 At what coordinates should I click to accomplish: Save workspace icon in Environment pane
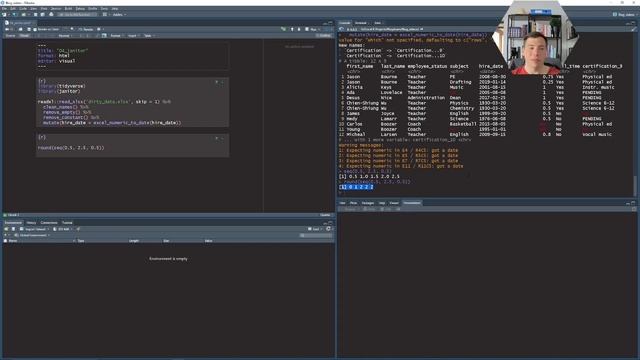(x=13, y=229)
